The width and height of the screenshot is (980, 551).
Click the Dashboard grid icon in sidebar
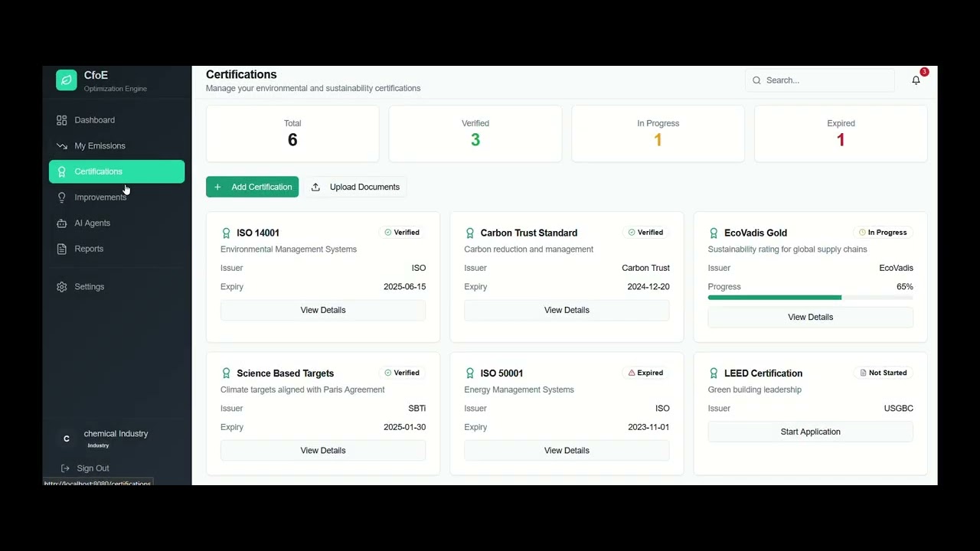coord(62,120)
